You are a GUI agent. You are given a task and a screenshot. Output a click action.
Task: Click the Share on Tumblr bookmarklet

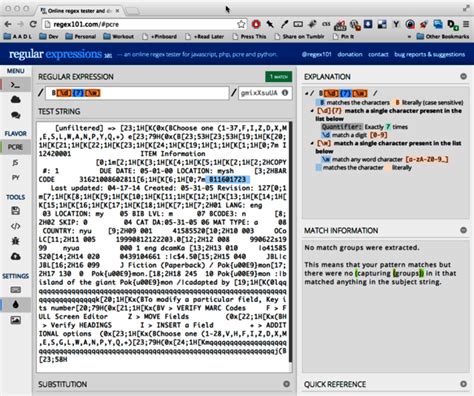pos(299,36)
